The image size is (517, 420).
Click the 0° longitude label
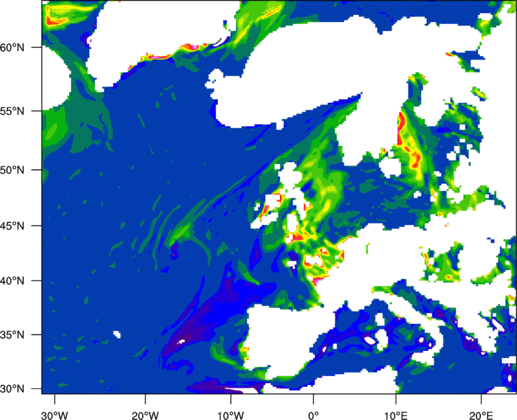(x=313, y=415)
